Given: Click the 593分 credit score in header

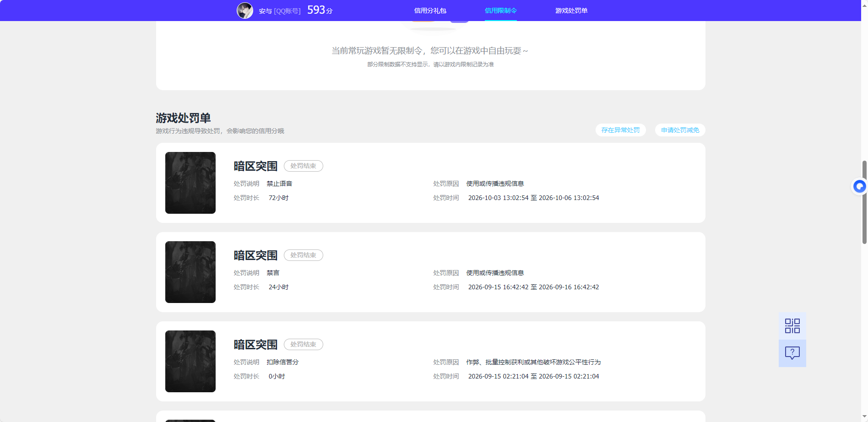Looking at the screenshot, I should [x=320, y=10].
